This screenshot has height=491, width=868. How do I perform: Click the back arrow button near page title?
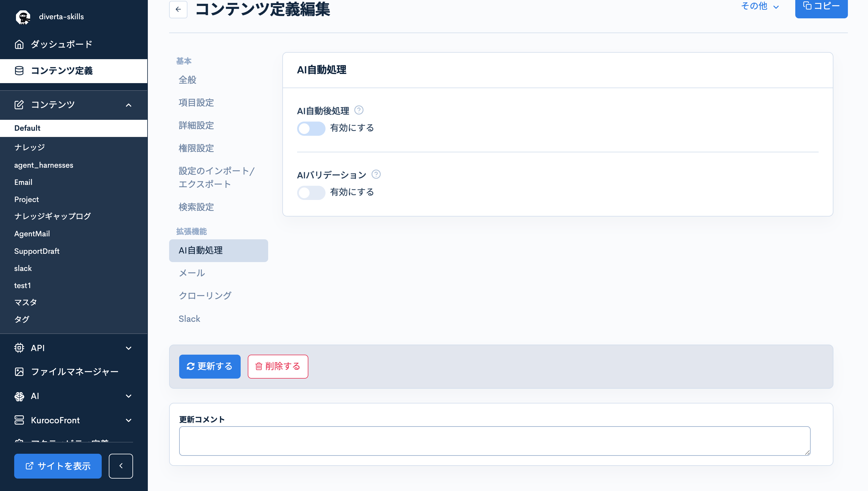tap(178, 9)
